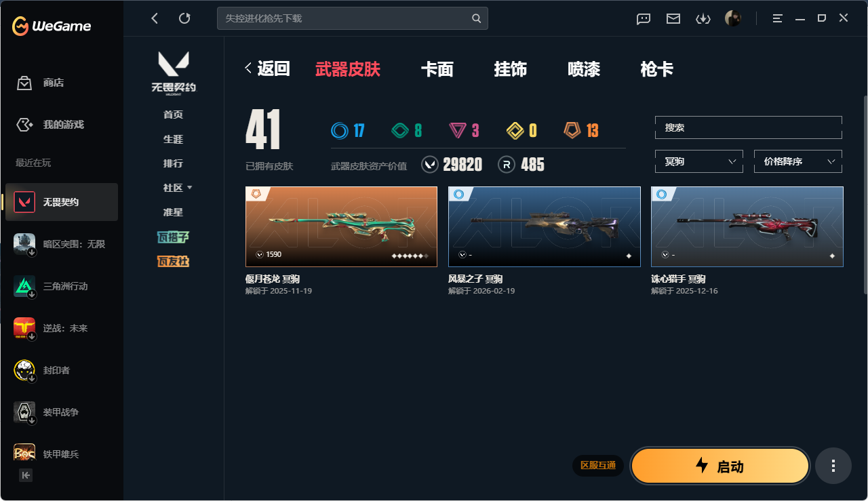Select 三角洲行动 game entry
The image size is (868, 501).
coord(62,286)
